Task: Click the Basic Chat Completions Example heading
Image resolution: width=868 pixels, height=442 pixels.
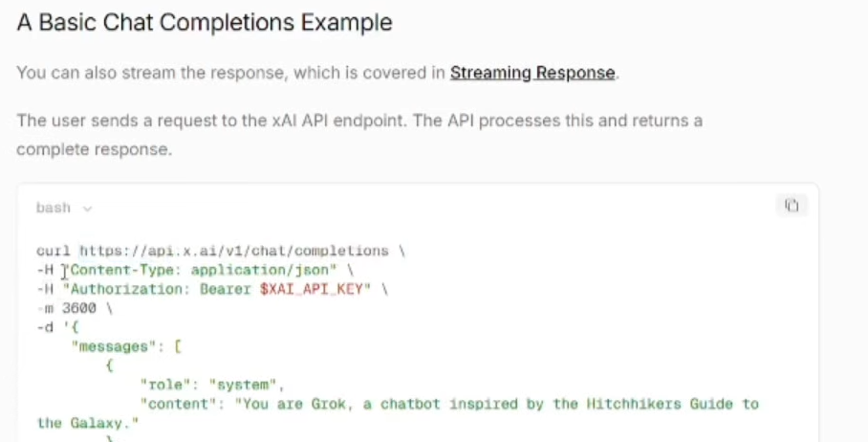Action: pos(205,23)
